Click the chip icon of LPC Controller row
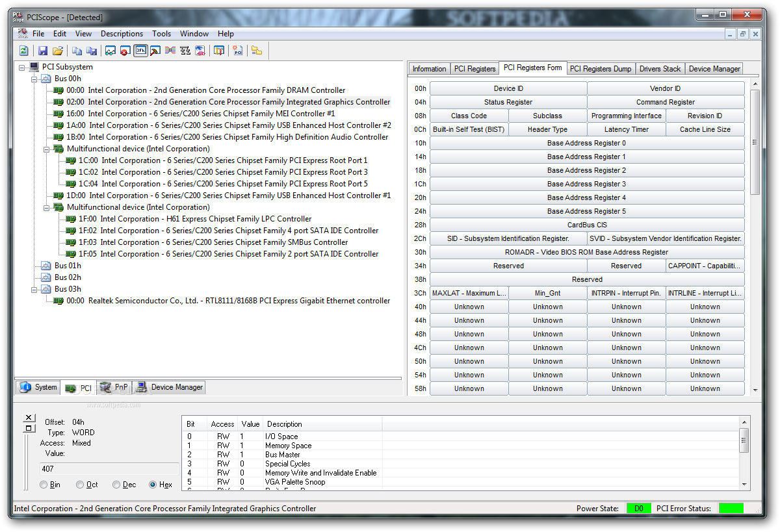780x532 pixels. (x=71, y=219)
